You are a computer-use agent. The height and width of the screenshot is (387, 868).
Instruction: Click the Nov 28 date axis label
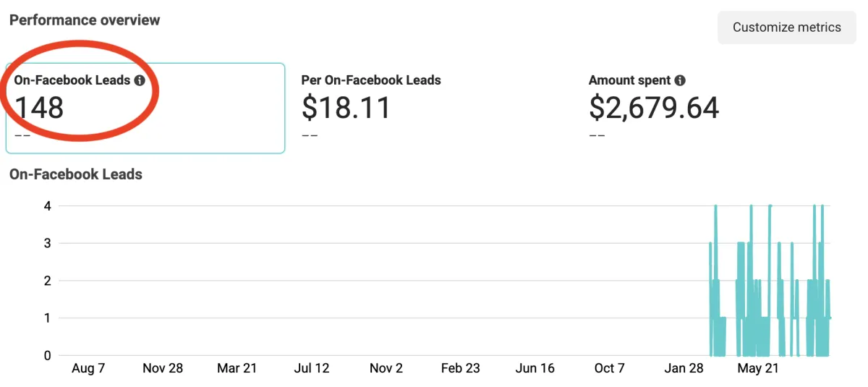click(163, 368)
